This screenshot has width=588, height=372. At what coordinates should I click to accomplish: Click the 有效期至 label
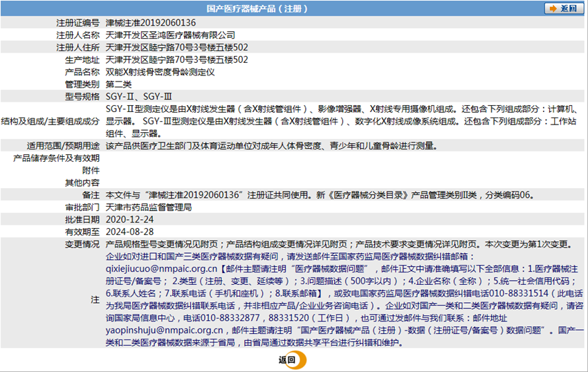(82, 232)
